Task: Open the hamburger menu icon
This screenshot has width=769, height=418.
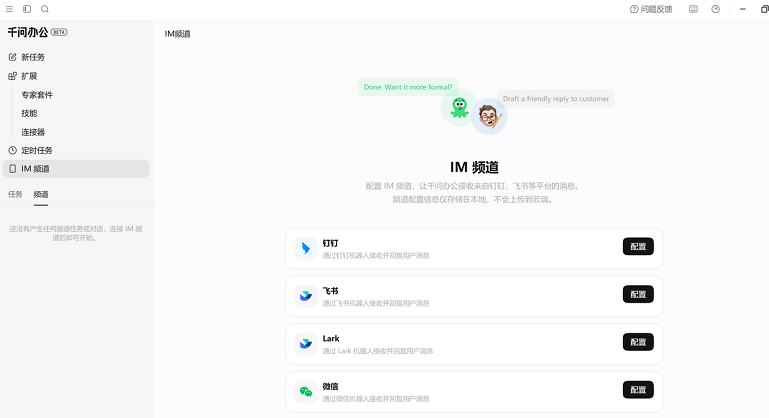Action: [9, 9]
